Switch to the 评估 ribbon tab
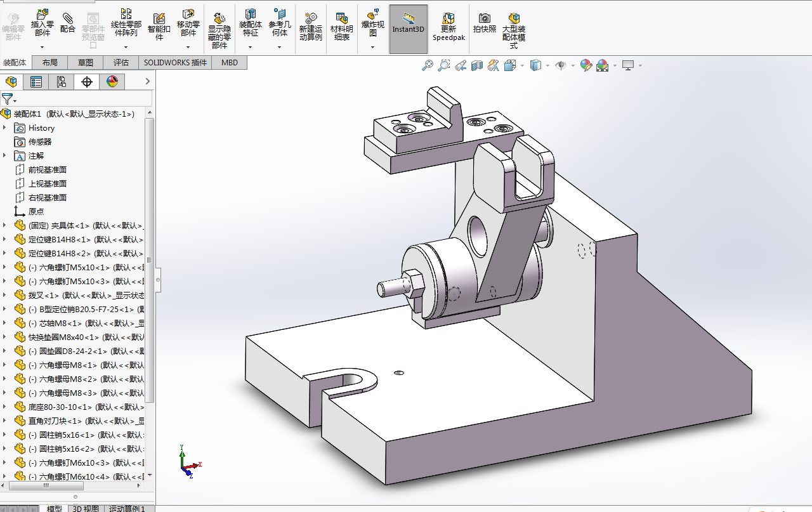Viewport: 812px width, 512px height. point(121,62)
